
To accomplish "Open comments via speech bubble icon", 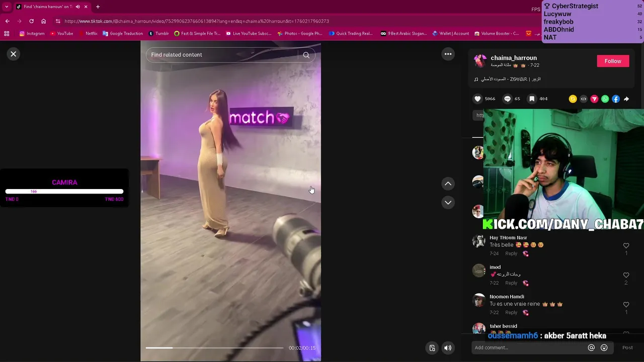I will tap(507, 99).
